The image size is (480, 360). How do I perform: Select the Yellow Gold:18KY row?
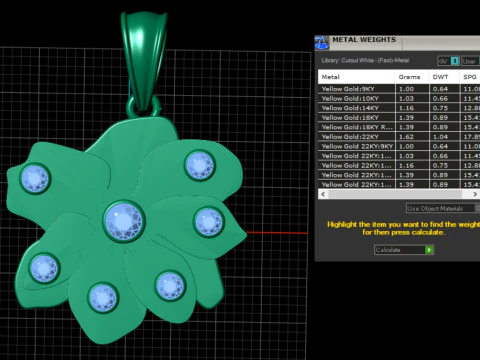pyautogui.click(x=399, y=118)
